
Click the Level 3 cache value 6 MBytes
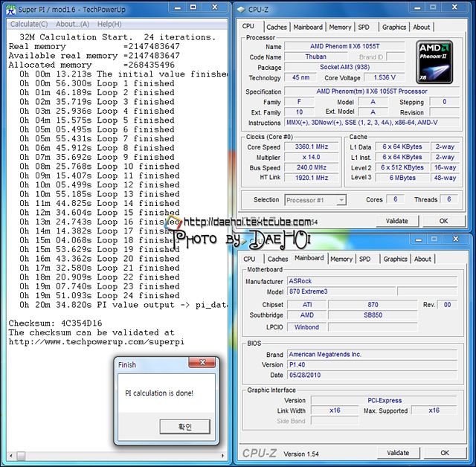(x=402, y=178)
